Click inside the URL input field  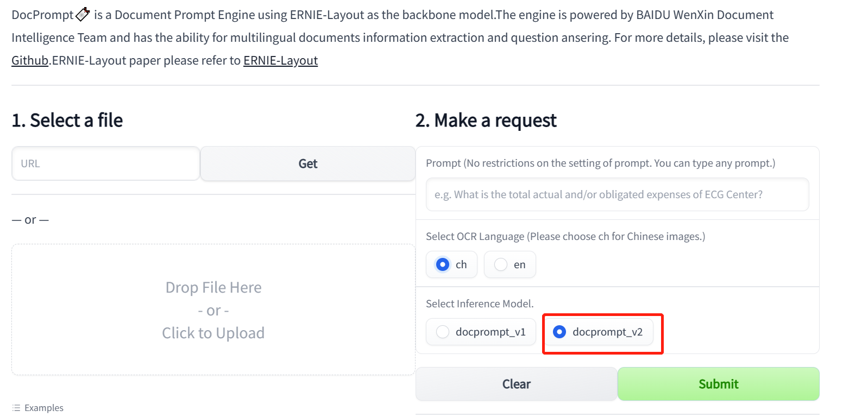tap(105, 163)
